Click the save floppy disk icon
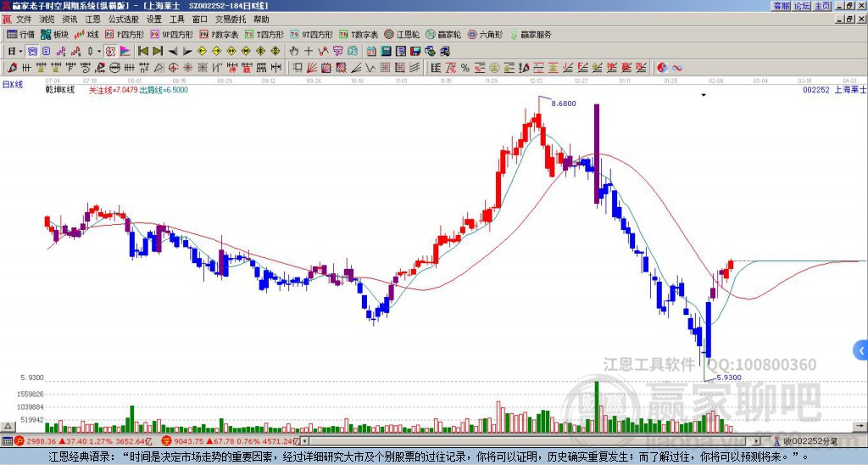868x465 pixels. click(x=415, y=52)
